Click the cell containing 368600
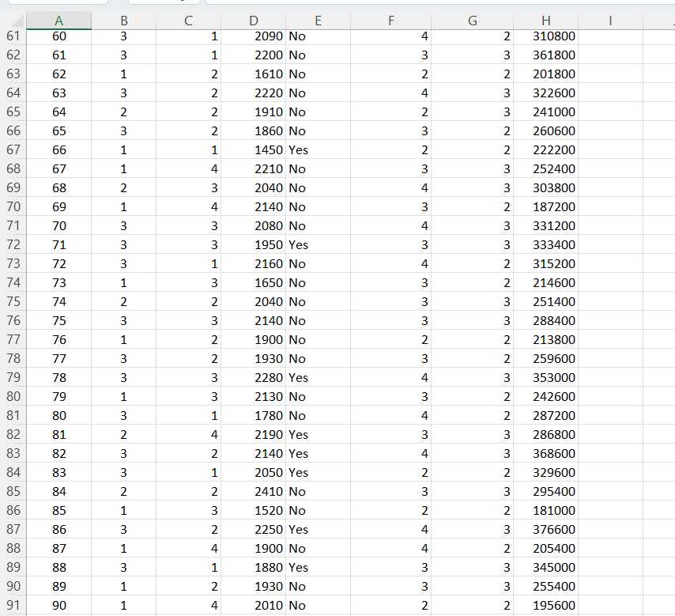The height and width of the screenshot is (616, 675). click(546, 454)
